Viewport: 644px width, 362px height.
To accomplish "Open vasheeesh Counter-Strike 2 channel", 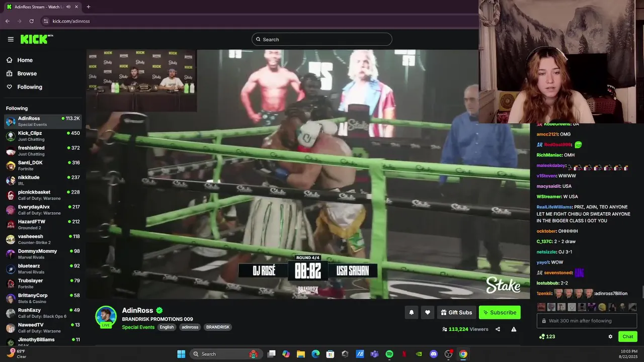I will pyautogui.click(x=43, y=239).
